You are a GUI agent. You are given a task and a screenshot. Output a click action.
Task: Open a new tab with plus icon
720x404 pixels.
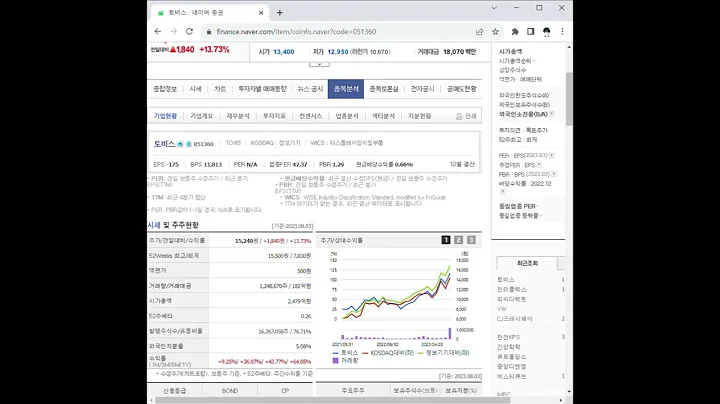coord(280,13)
